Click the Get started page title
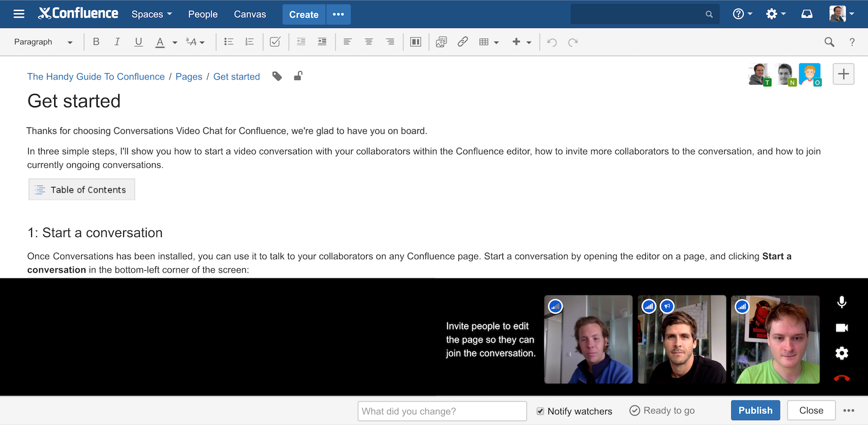Viewport: 868px width, 425px height. pos(74,101)
